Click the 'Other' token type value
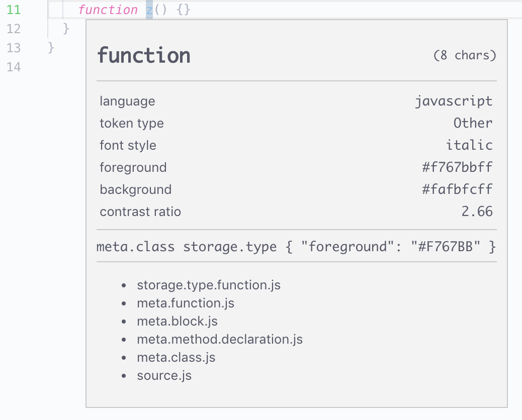 [x=473, y=123]
